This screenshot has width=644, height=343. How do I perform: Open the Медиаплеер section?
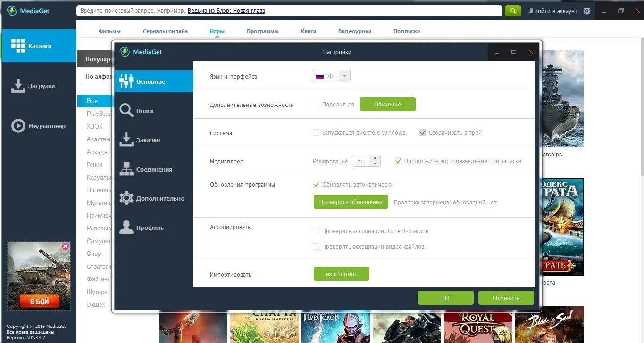tap(38, 126)
